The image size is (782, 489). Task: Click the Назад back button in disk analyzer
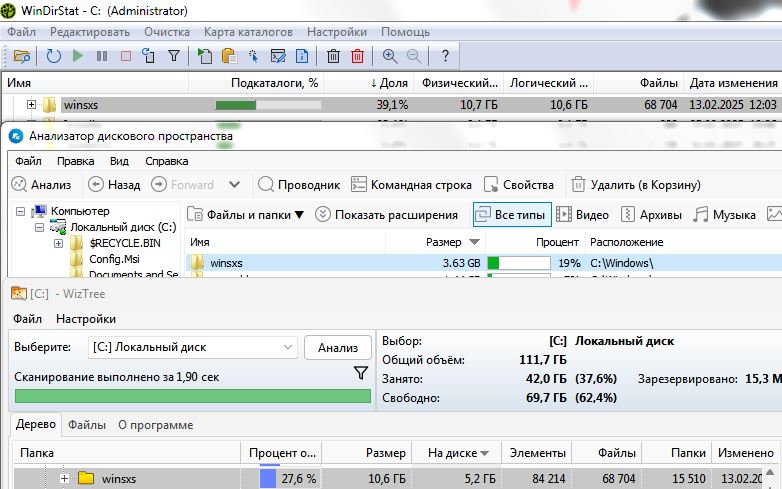click(114, 185)
